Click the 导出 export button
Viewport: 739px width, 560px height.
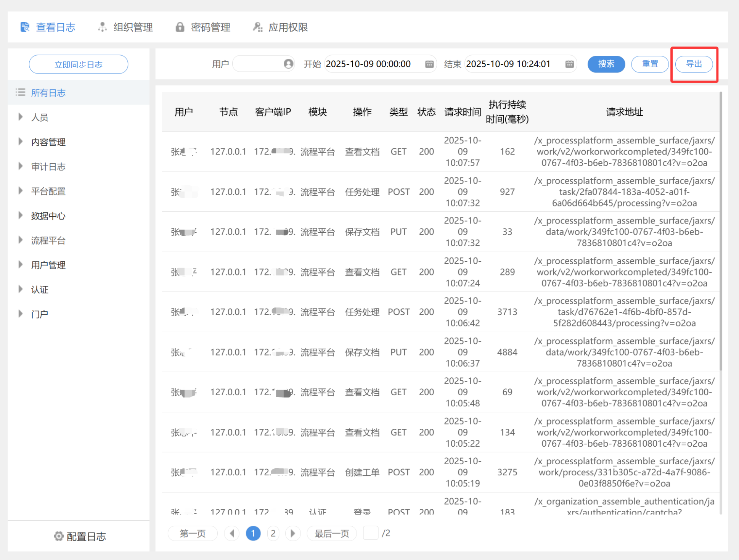(694, 64)
